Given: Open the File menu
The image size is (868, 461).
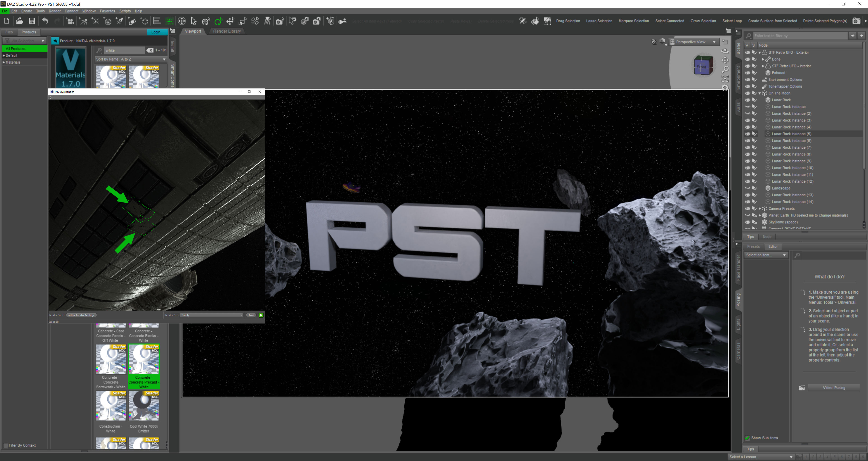Looking at the screenshot, I should coord(5,11).
